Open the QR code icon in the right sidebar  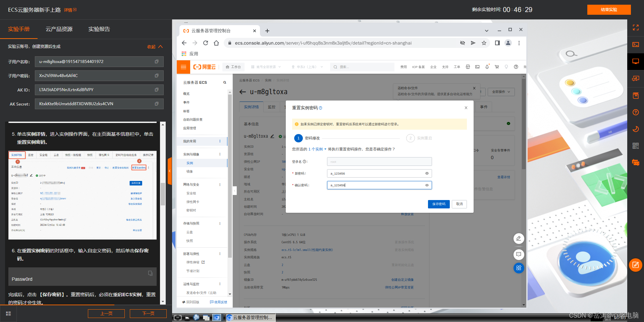click(636, 146)
